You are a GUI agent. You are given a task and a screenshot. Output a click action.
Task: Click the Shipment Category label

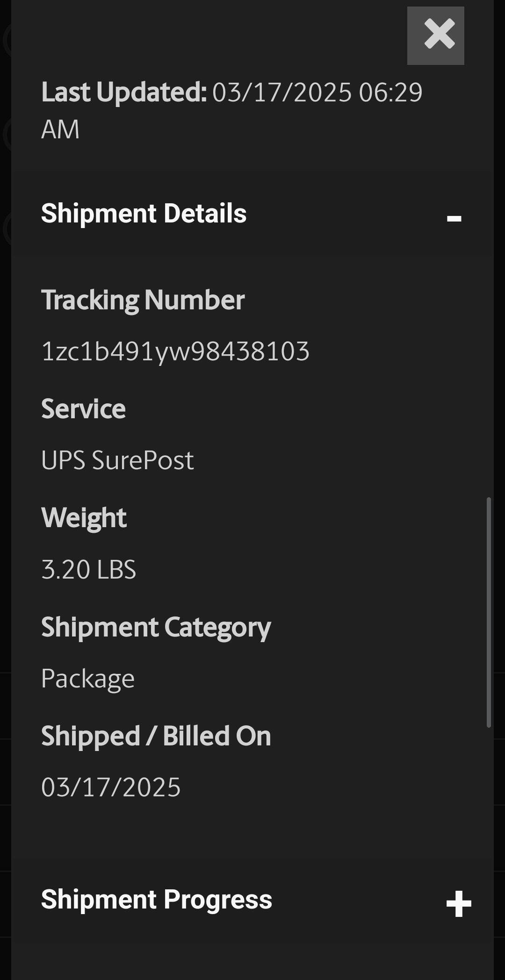coord(156,627)
